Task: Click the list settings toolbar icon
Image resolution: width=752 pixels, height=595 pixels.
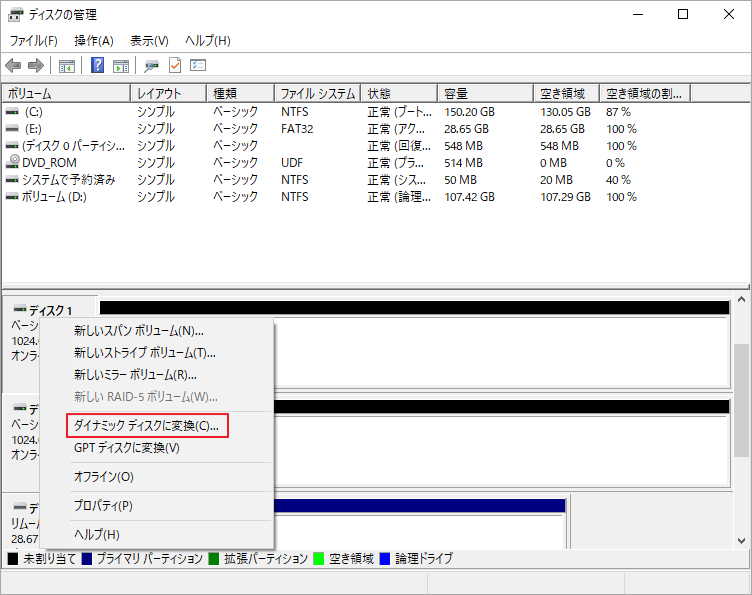Action: click(198, 65)
